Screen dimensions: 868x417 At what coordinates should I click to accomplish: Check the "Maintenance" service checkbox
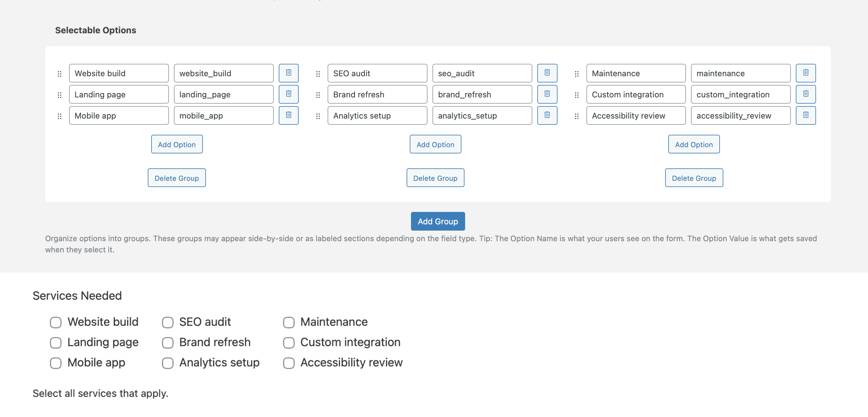288,322
